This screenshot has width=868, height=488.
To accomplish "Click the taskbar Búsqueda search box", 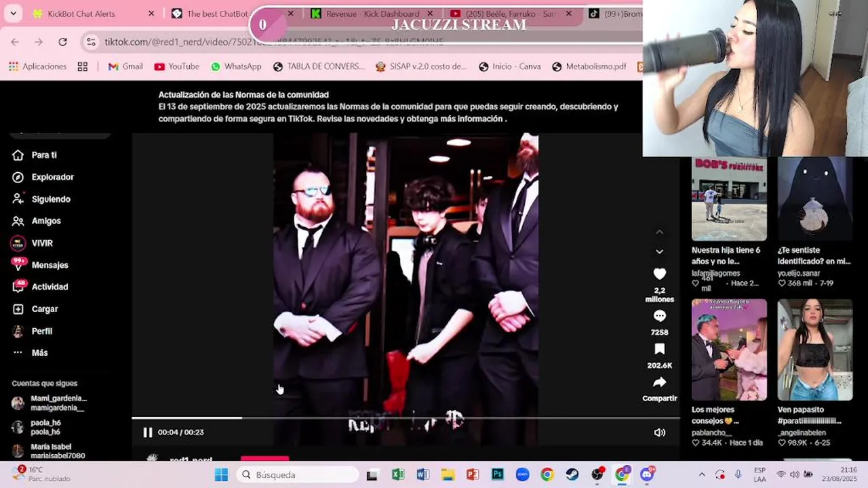I will (296, 474).
